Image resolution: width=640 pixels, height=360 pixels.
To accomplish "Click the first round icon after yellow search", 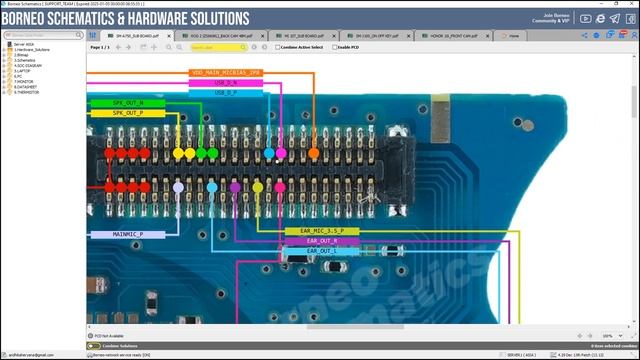I will pos(254,47).
